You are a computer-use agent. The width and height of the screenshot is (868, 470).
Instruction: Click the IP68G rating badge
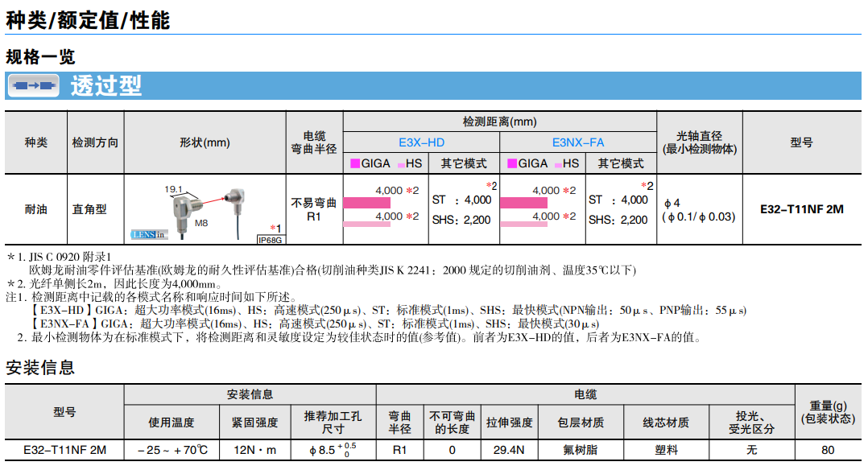[x=271, y=240]
